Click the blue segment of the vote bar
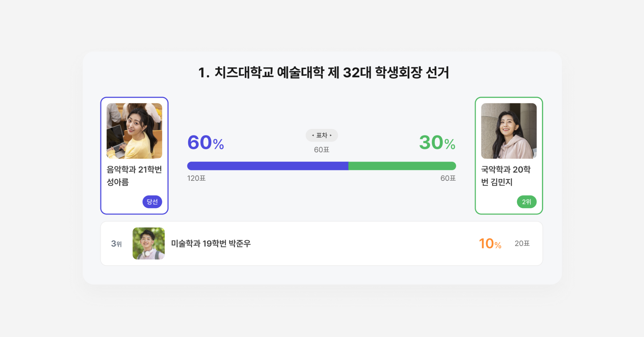The height and width of the screenshot is (337, 644). (267, 166)
